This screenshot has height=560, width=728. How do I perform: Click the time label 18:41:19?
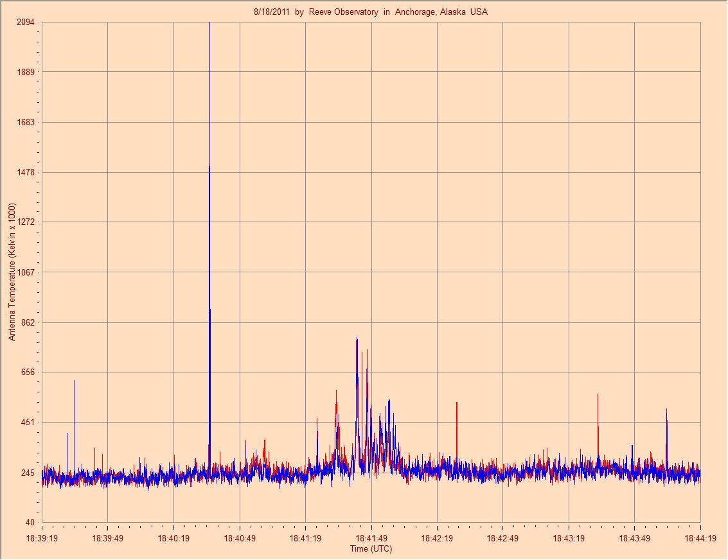305,539
